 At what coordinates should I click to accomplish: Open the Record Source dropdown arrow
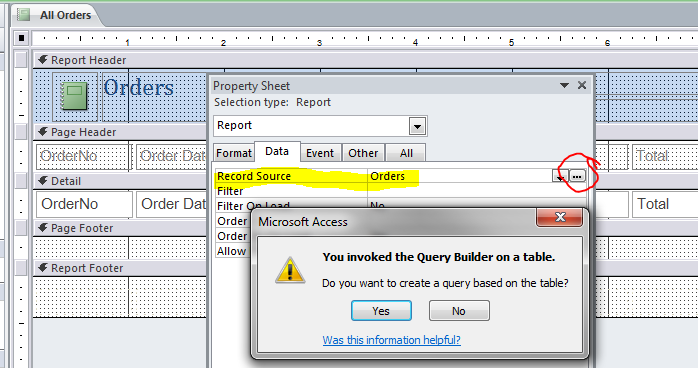[x=560, y=176]
